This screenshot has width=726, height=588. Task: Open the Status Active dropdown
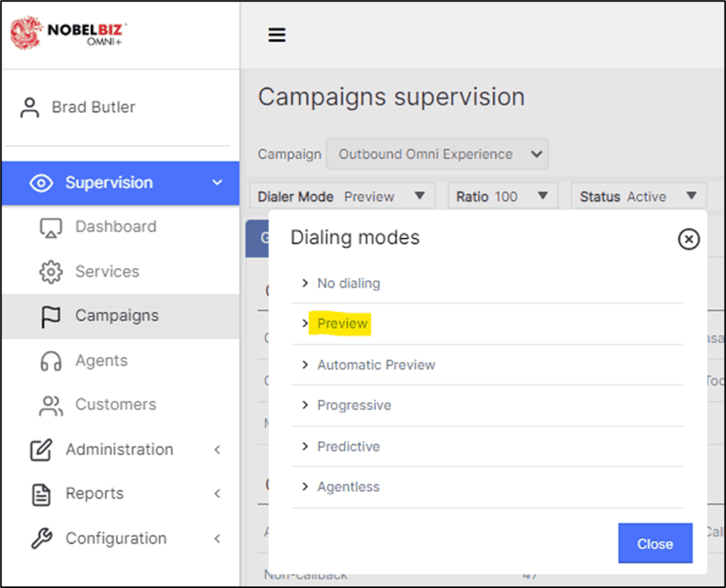click(637, 195)
